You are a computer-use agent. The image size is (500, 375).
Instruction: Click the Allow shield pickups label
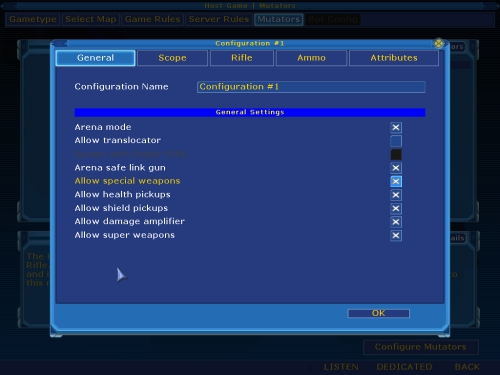tap(121, 208)
